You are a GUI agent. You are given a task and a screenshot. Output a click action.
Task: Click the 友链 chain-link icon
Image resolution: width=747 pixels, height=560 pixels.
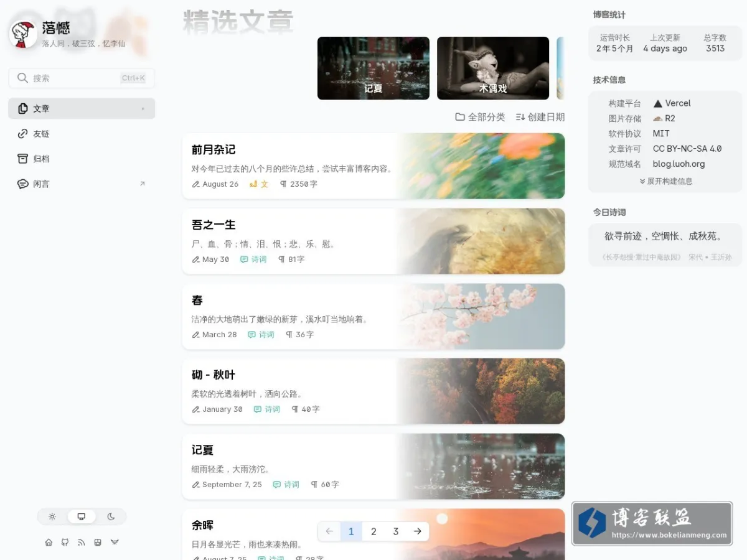pyautogui.click(x=23, y=134)
